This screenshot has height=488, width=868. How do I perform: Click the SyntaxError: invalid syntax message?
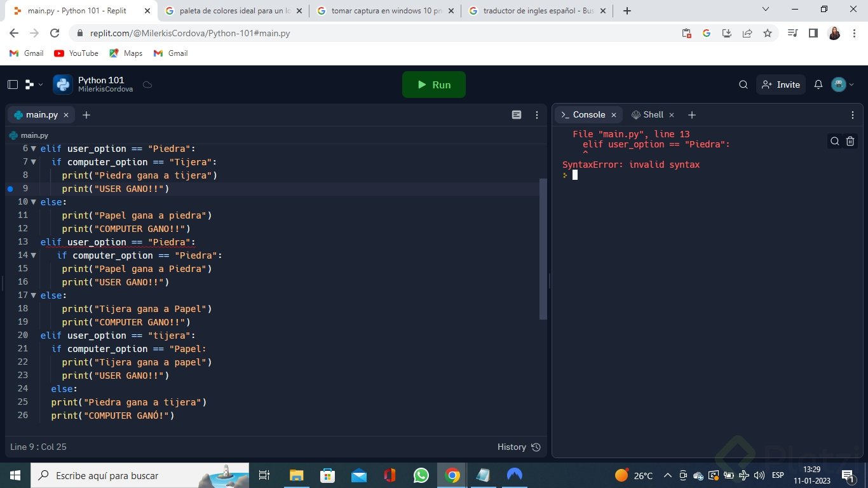click(631, 165)
